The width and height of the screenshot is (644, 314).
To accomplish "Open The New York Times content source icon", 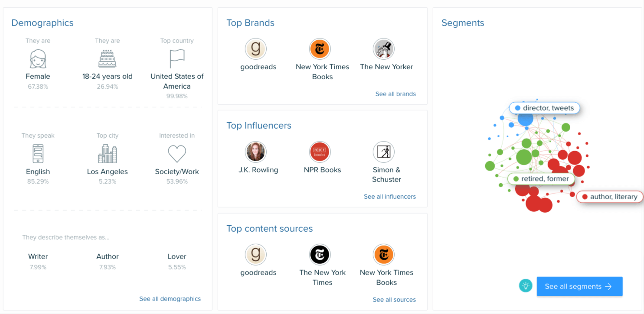I will click(x=320, y=255).
